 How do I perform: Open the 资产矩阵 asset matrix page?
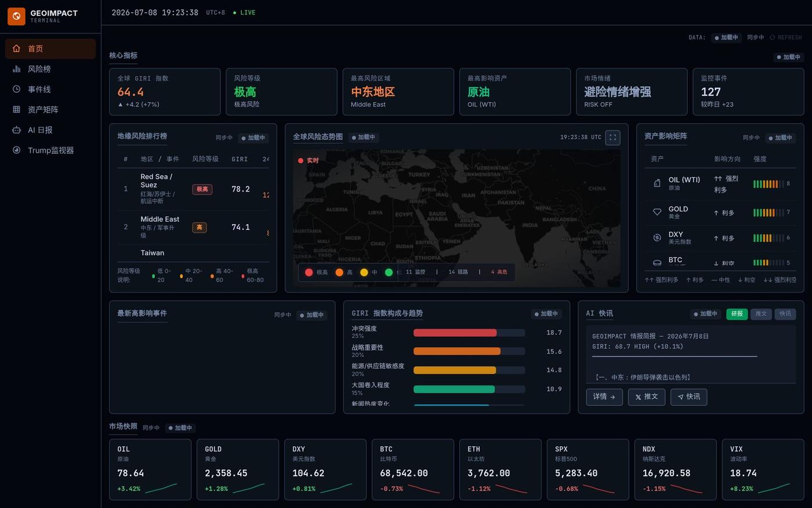click(50, 110)
